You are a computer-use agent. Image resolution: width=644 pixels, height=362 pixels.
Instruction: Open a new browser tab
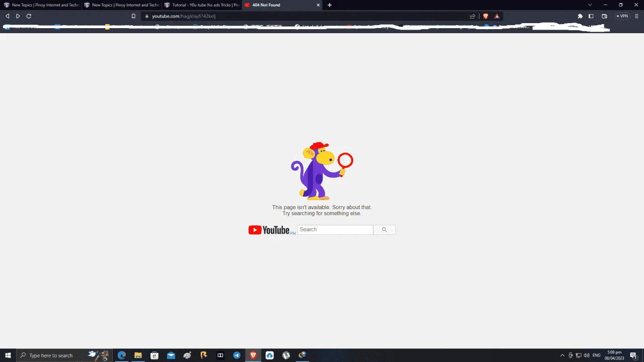click(x=330, y=5)
